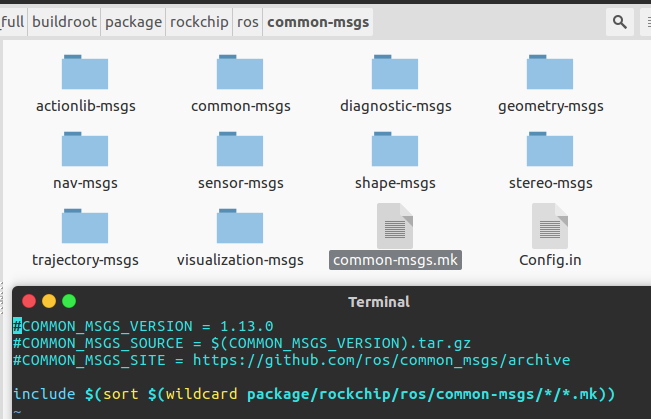
Task: Go to rockchip in the path bar
Action: tap(199, 22)
